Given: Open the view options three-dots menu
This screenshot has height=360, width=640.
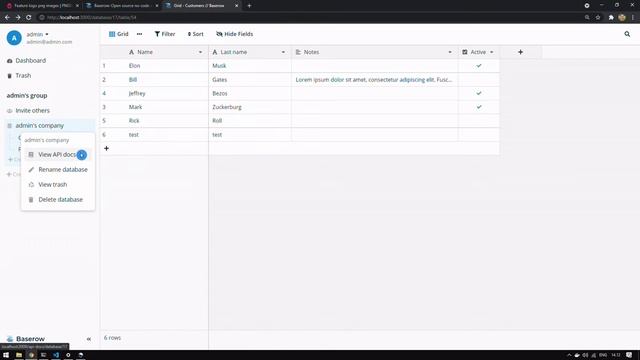Looking at the screenshot, I should click(140, 34).
